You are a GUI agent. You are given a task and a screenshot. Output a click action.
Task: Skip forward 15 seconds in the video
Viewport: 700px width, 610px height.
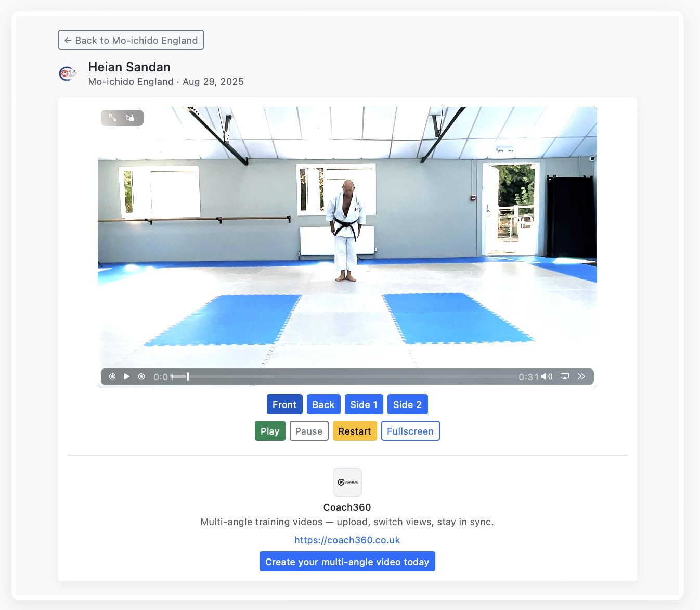141,376
